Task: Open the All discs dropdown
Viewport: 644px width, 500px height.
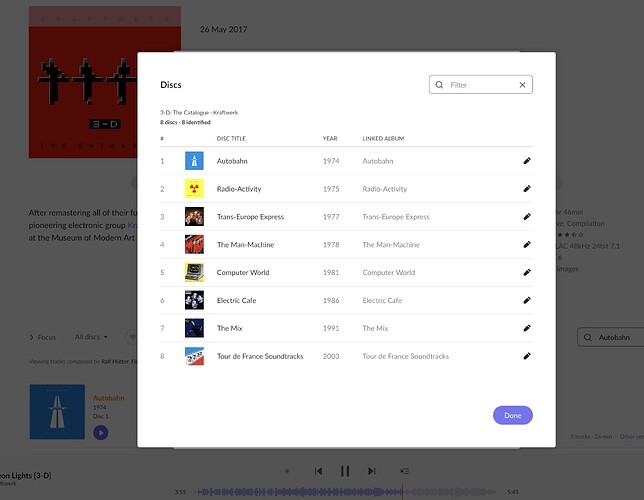Action: 91,337
